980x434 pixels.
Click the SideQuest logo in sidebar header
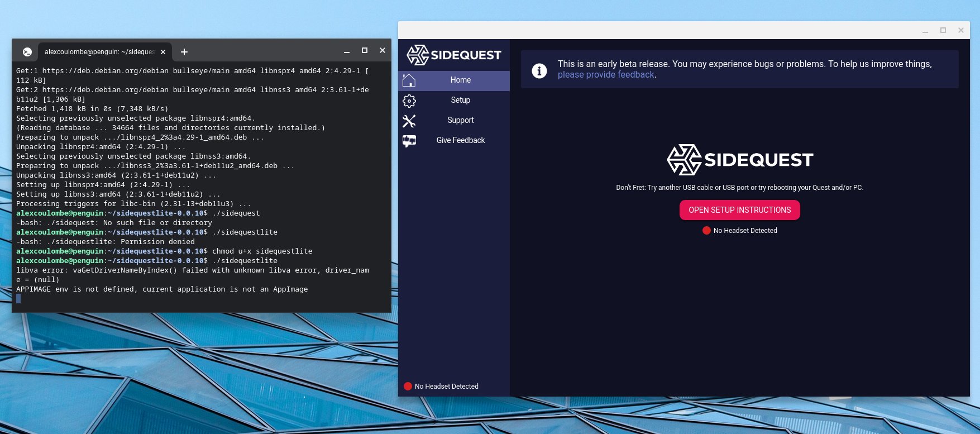[x=453, y=55]
